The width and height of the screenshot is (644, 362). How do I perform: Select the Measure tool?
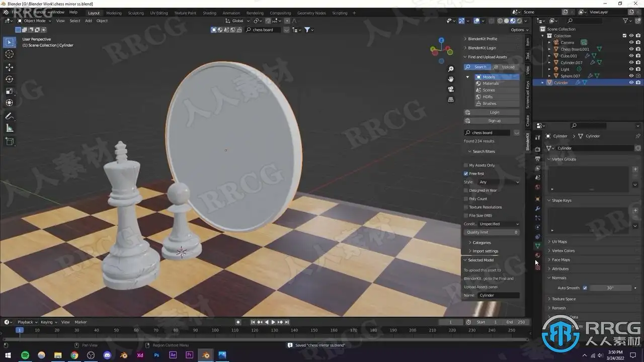point(10,128)
